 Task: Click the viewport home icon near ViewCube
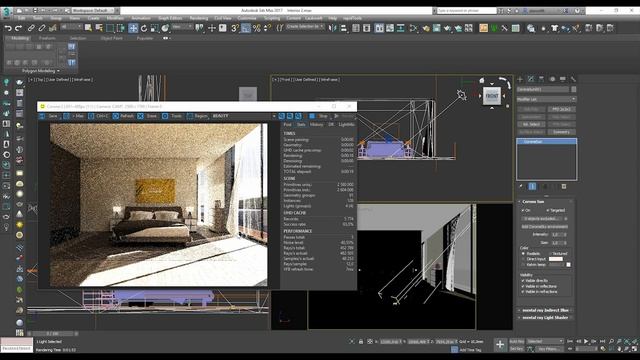point(482,80)
